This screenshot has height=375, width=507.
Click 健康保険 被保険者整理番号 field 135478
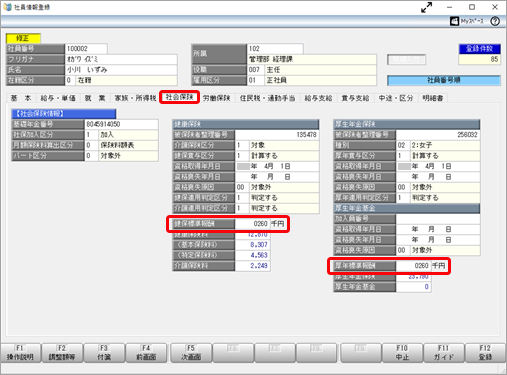(x=277, y=135)
